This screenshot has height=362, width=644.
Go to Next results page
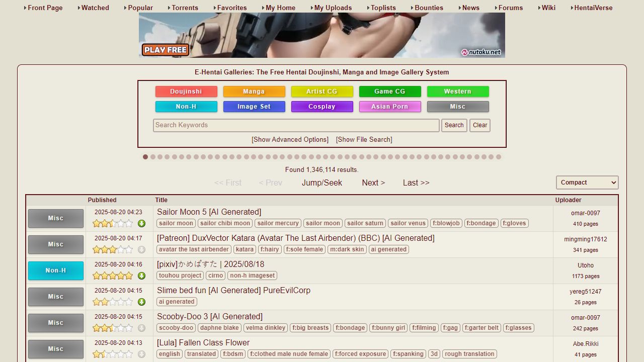coord(373,183)
